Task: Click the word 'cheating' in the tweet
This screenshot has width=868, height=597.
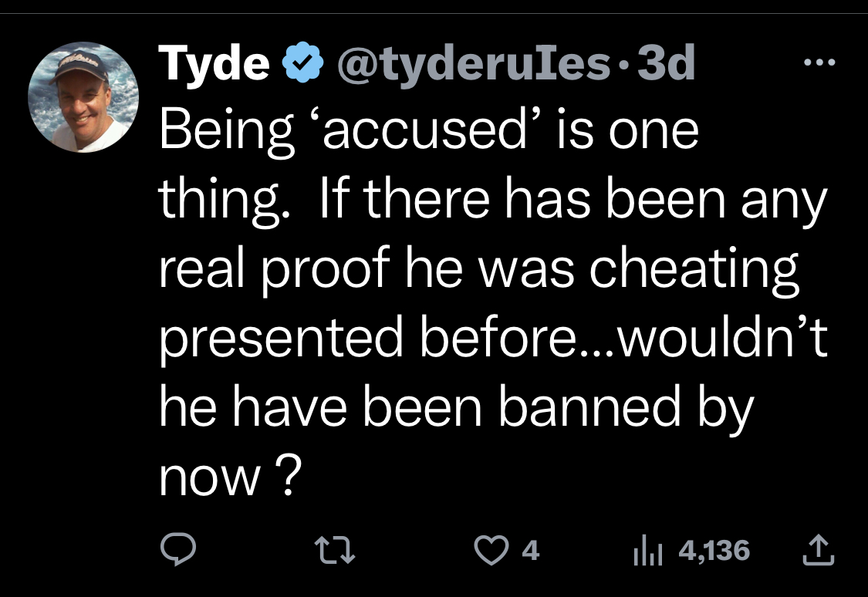Action: coord(694,271)
